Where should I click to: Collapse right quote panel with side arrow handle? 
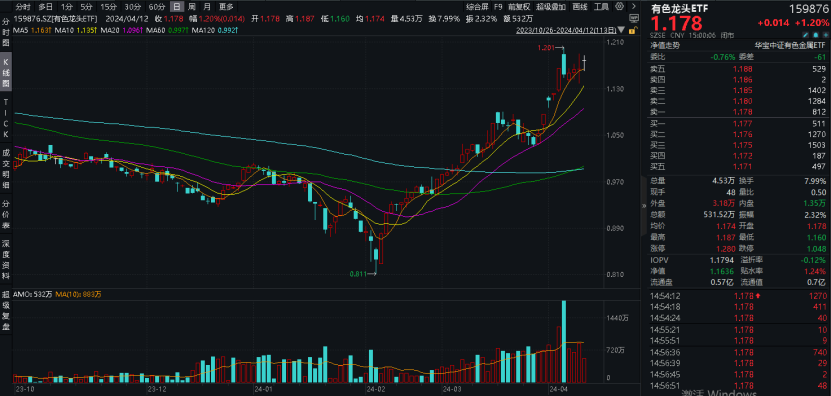pos(644,205)
